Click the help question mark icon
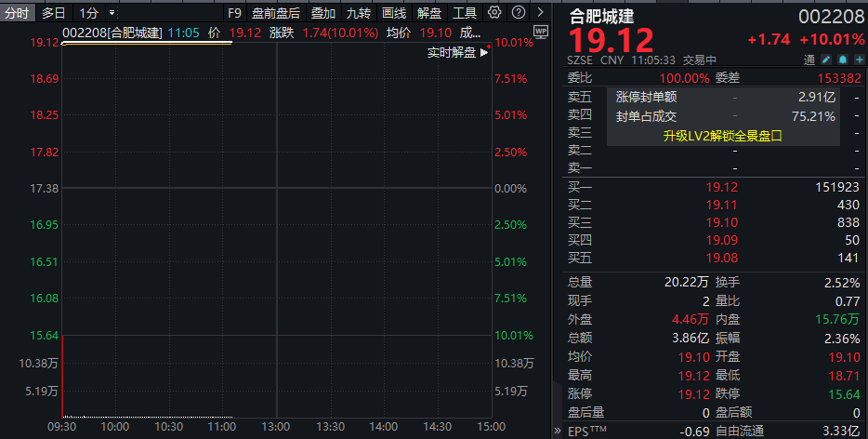The image size is (868, 439). pyautogui.click(x=519, y=12)
